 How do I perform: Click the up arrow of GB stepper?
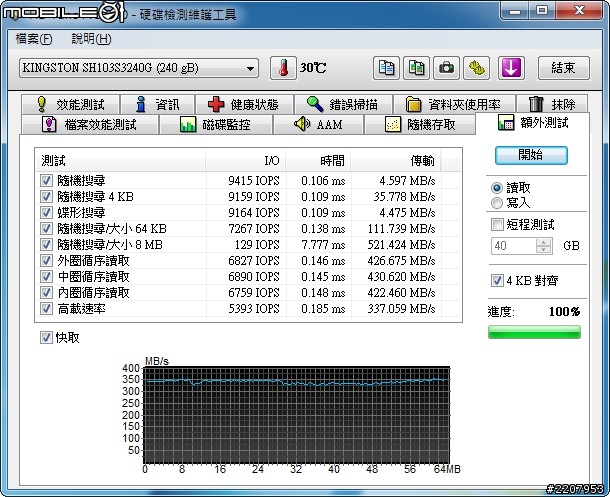click(x=543, y=242)
